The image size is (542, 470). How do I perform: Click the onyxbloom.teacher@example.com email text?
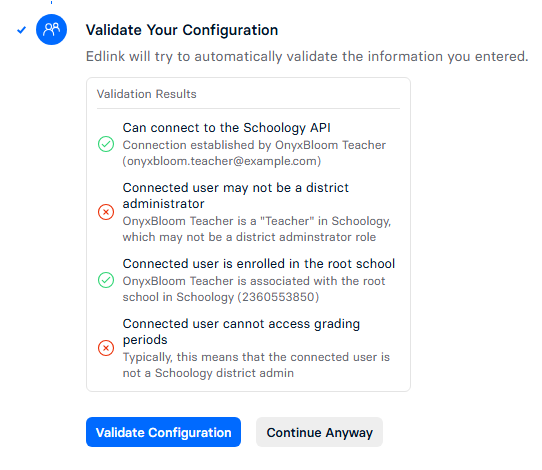pyautogui.click(x=222, y=161)
